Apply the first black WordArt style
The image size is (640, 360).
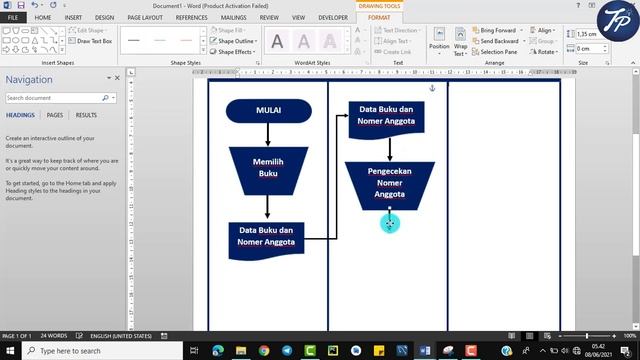[x=277, y=41]
